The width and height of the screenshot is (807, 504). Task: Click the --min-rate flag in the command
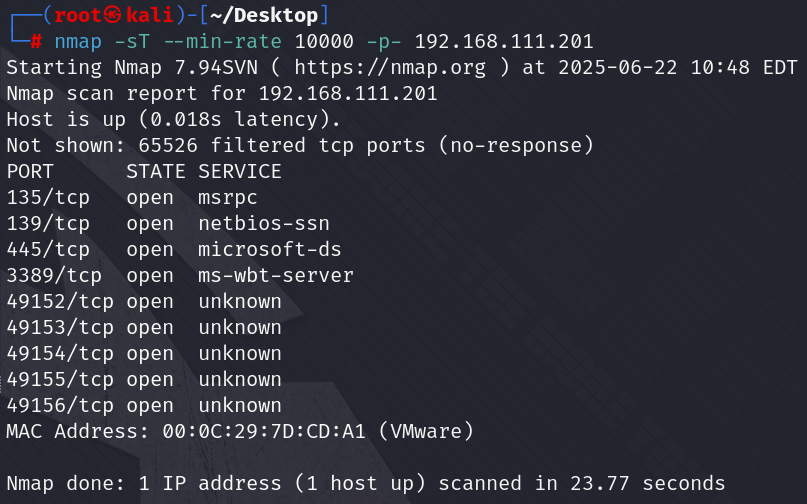point(216,42)
